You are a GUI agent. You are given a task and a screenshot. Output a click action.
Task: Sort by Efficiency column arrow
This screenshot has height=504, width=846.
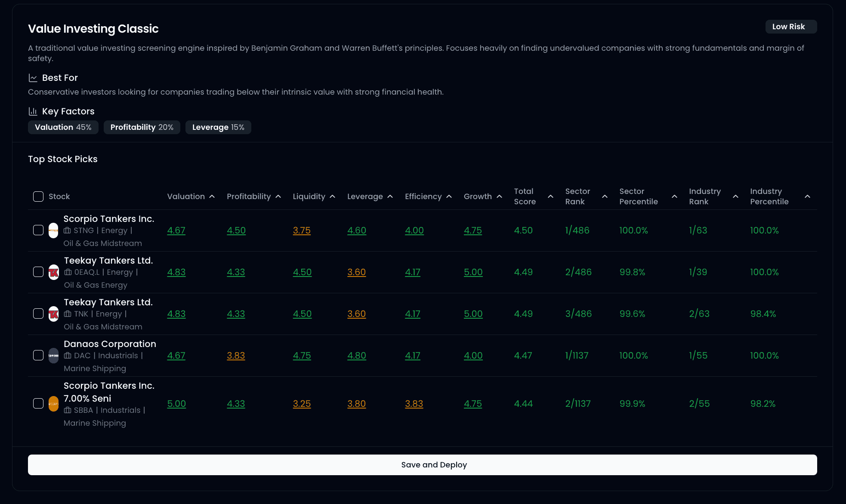point(449,197)
